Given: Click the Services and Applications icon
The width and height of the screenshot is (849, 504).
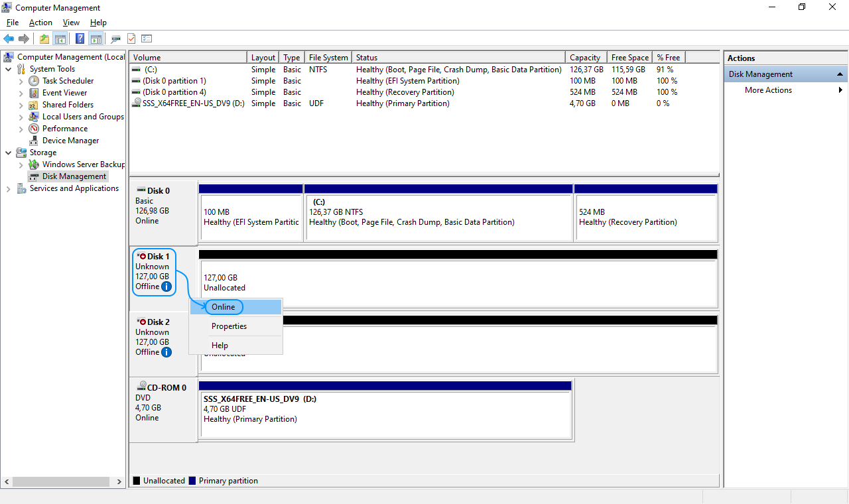Looking at the screenshot, I should pos(21,188).
